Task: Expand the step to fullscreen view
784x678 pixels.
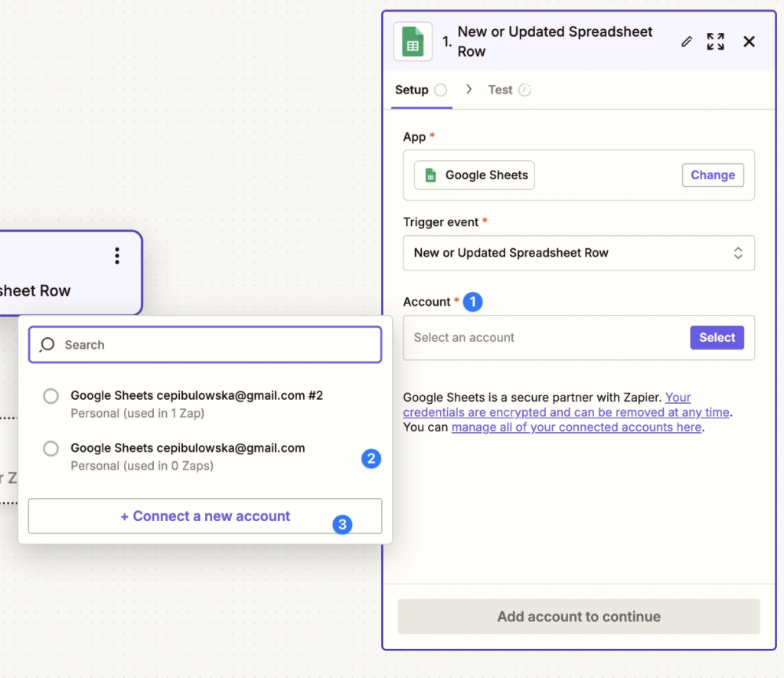Action: tap(715, 41)
